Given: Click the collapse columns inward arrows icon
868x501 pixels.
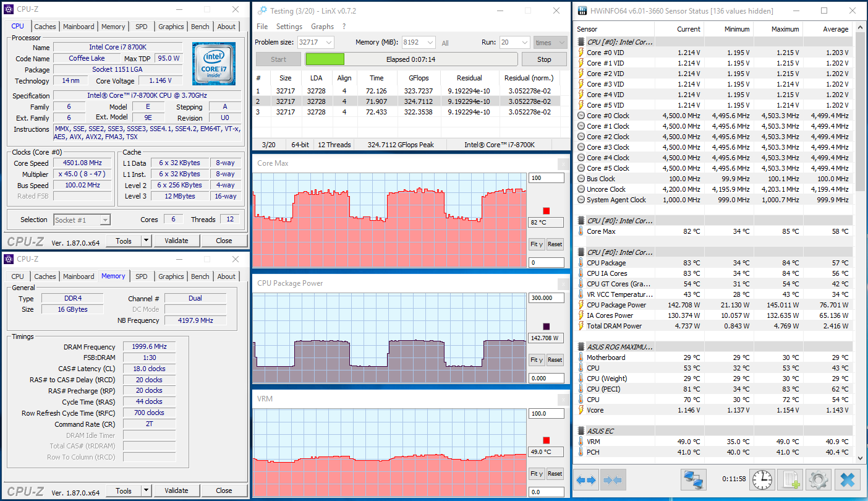Looking at the screenshot, I should tap(612, 479).
